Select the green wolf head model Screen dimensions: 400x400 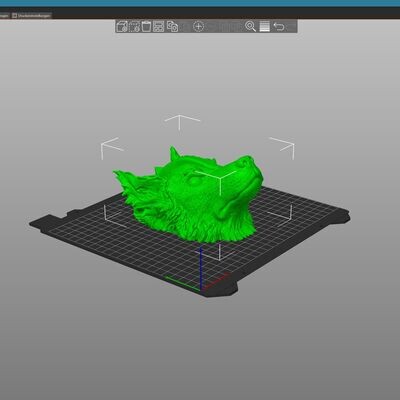click(190, 197)
